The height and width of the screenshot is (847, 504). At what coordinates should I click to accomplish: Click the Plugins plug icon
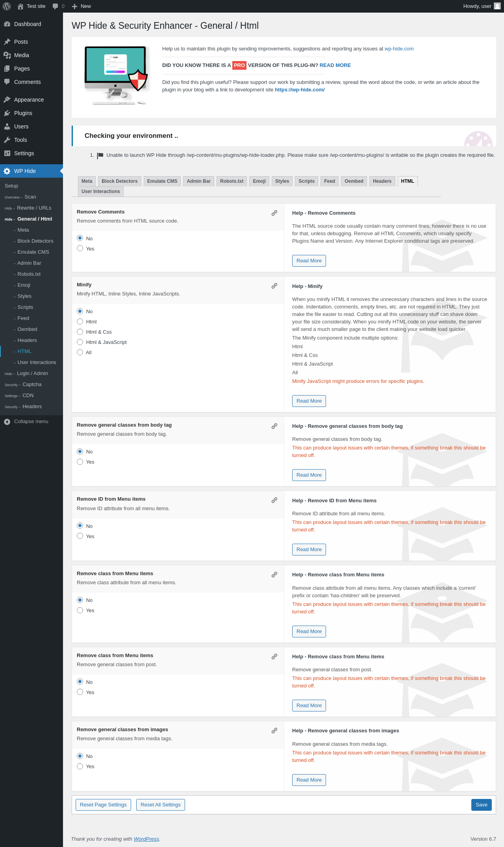point(7,113)
